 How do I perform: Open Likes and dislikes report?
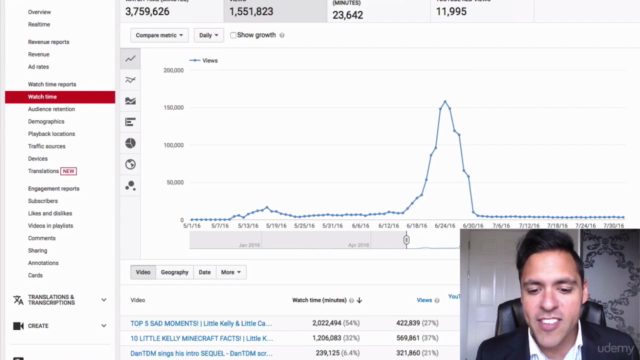tap(50, 213)
